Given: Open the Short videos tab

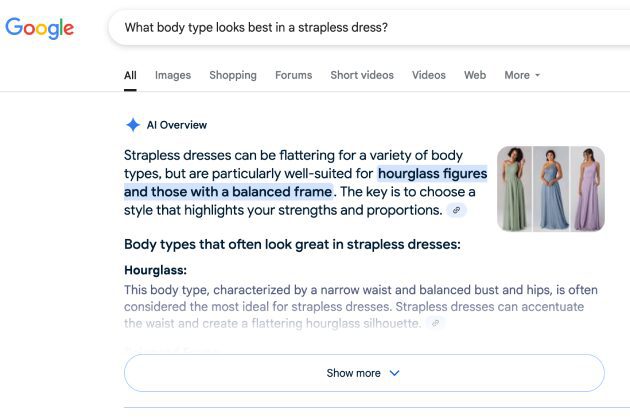Looking at the screenshot, I should point(362,75).
